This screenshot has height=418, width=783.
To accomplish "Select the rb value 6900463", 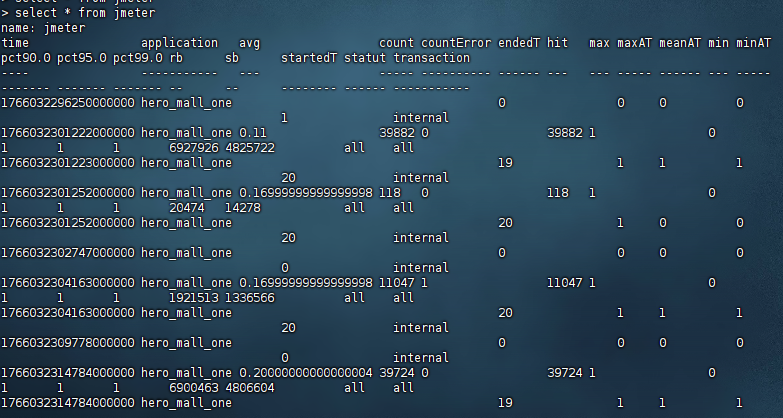I will 193,388.
